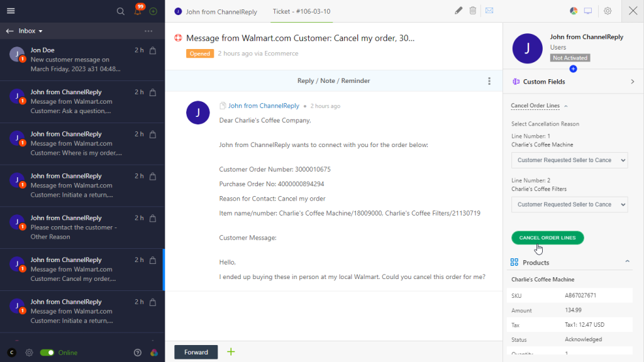This screenshot has height=362, width=644.
Task: Click the lock icon on Jon Doe conversation
Action: click(153, 50)
